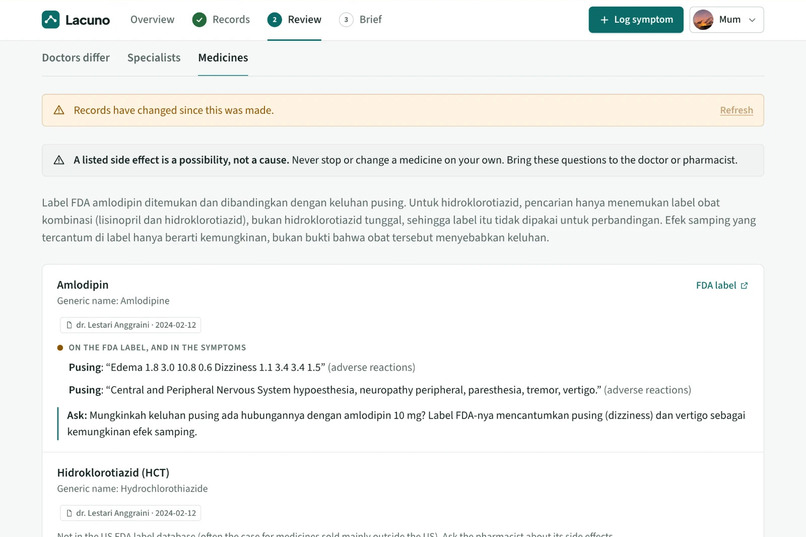The width and height of the screenshot is (806, 537).
Task: Switch to the Doctors differ tab
Action: pos(76,58)
